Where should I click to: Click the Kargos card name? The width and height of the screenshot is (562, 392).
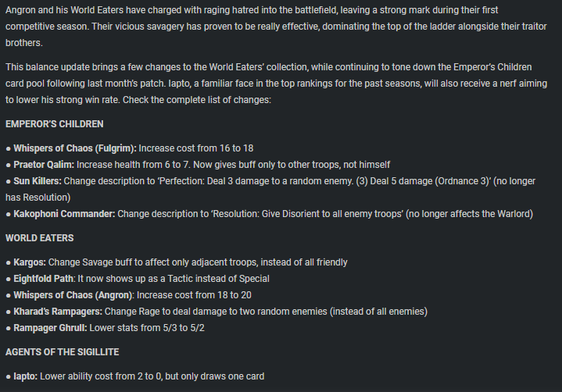coord(30,262)
